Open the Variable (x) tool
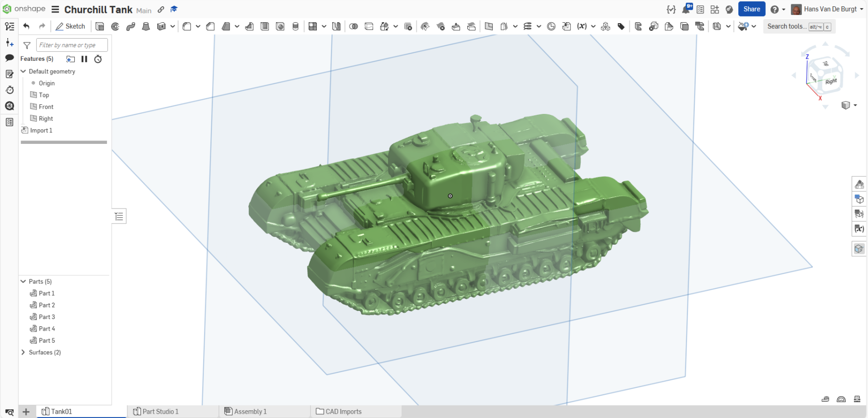The height and width of the screenshot is (418, 868). [x=582, y=27]
